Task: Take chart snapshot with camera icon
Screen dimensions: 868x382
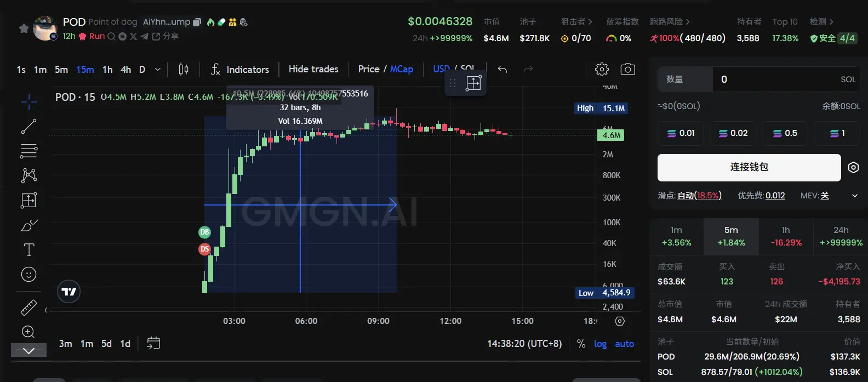Action: point(627,69)
